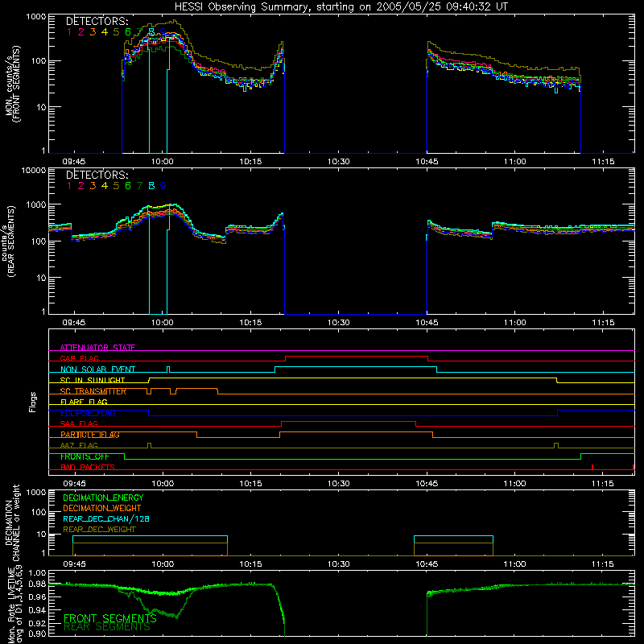This screenshot has width=644, height=644.
Task: Click olive detector 5 in rear segments legend
Action: pos(116,186)
